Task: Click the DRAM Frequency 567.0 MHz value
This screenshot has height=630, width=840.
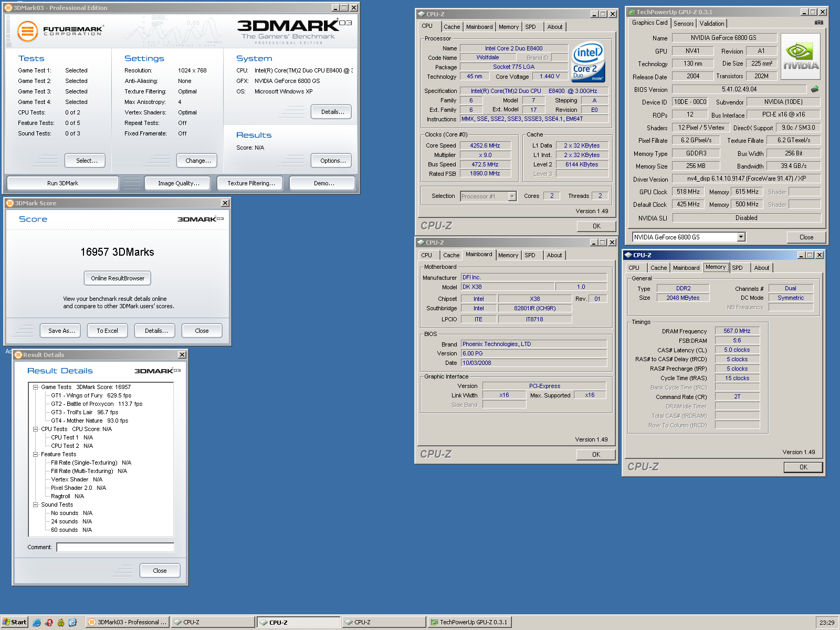Action: pos(737,331)
